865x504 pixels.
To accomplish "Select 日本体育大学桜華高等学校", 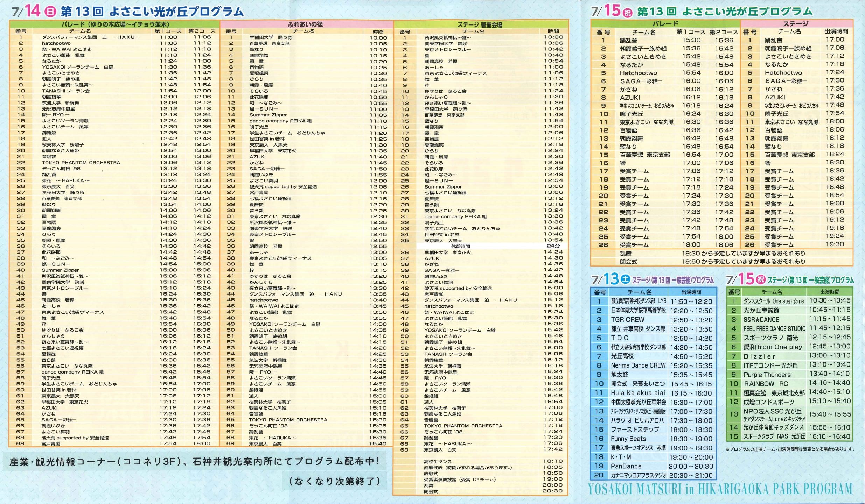I will tap(639, 310).
